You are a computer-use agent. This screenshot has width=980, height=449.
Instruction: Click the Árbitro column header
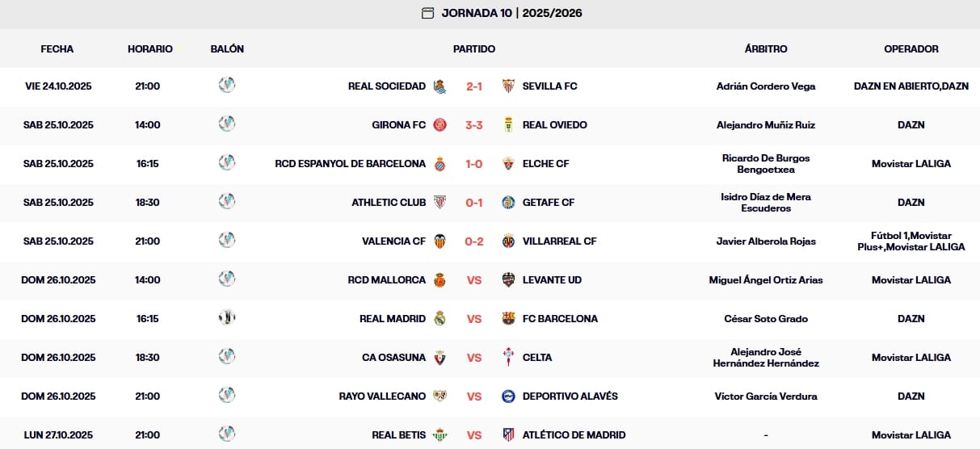(x=765, y=49)
